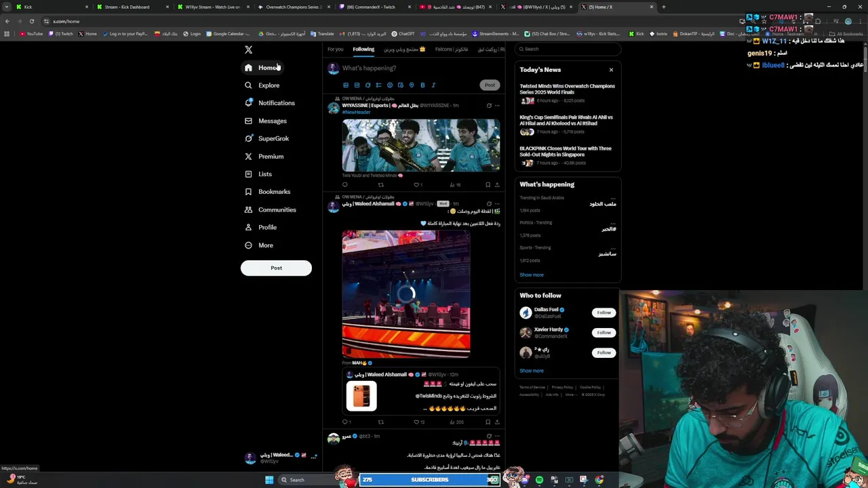Click the small Post button in the composer
This screenshot has width=868, height=488.
(x=490, y=85)
